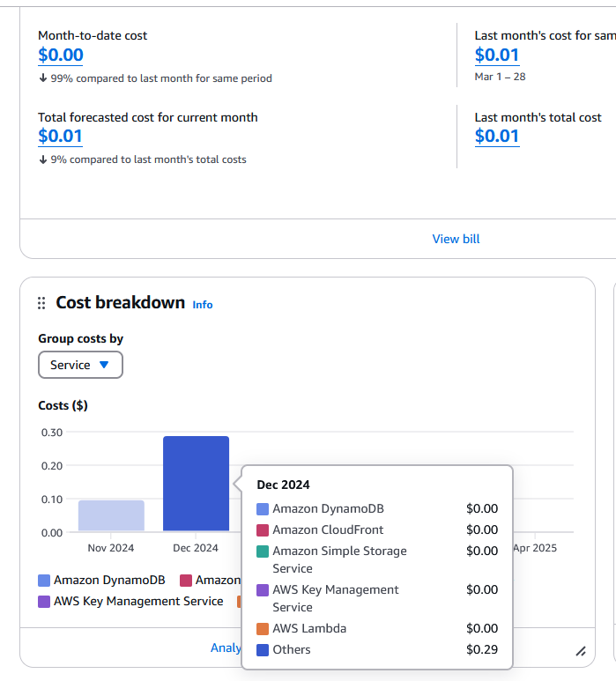Screen dimensions: 616x681
Task: Click the red Amazon legend swatch below chart
Action: 186,581
